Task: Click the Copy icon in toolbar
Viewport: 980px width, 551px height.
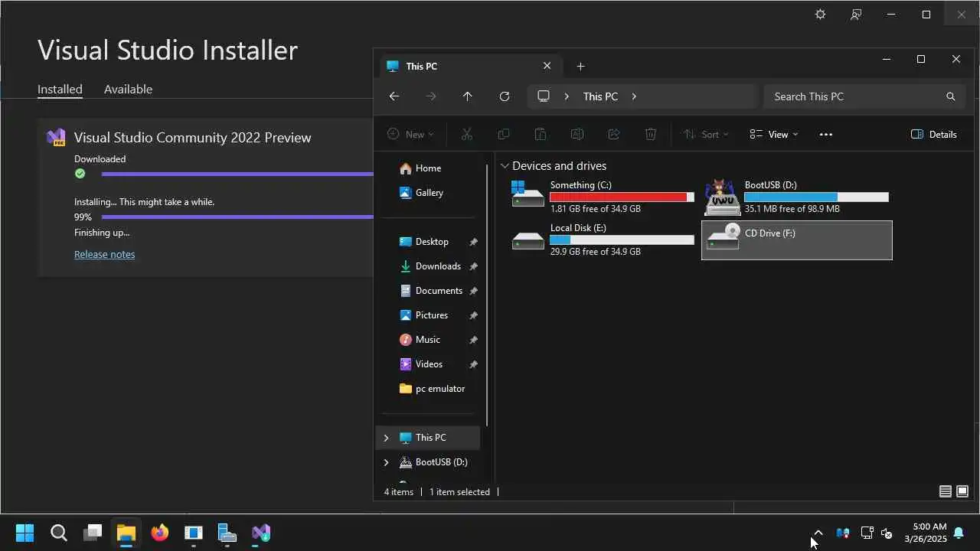Action: coord(504,134)
